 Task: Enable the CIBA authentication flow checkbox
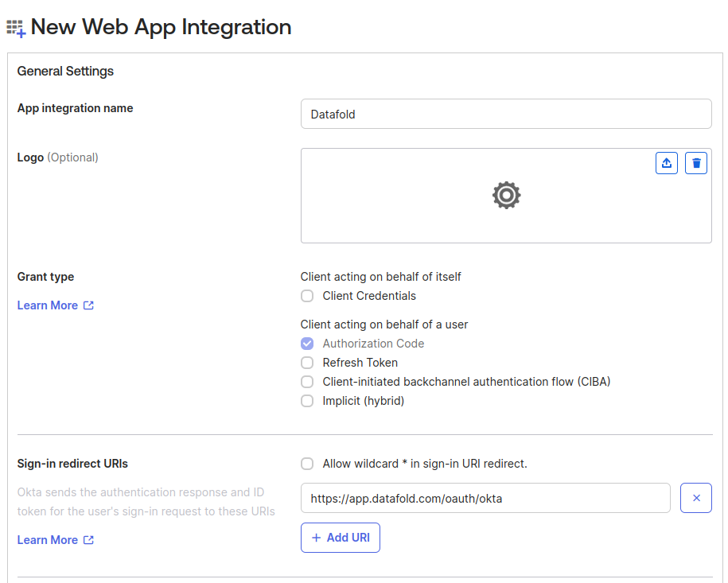[307, 382]
